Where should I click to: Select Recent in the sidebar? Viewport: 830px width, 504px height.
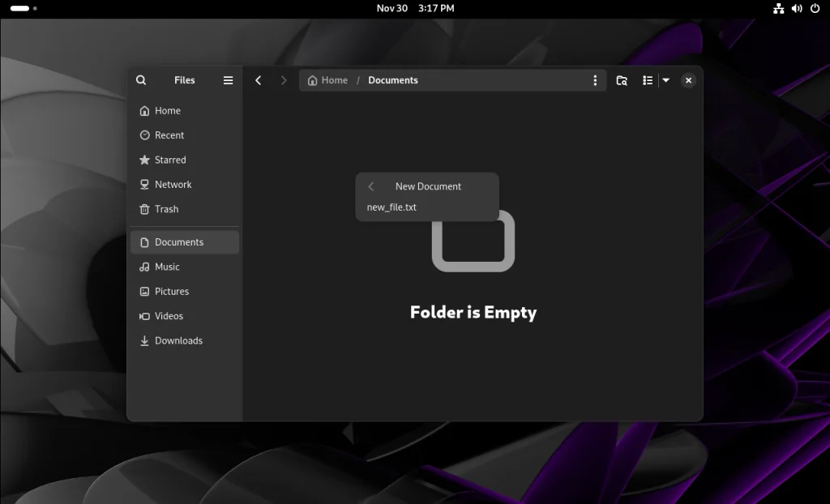coord(169,135)
